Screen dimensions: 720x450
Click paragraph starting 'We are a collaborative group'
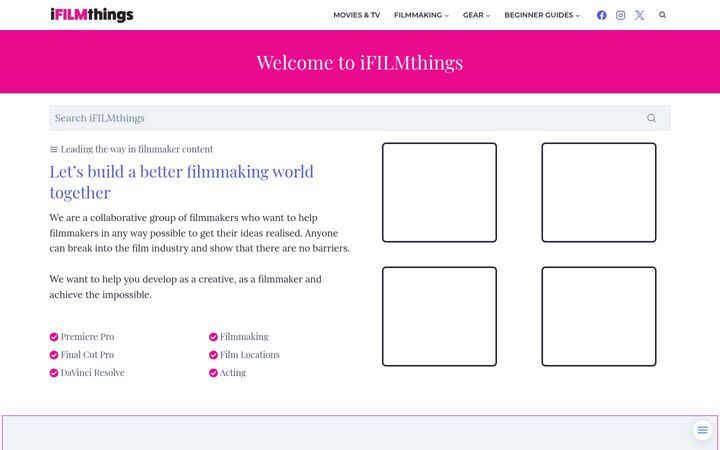point(200,233)
